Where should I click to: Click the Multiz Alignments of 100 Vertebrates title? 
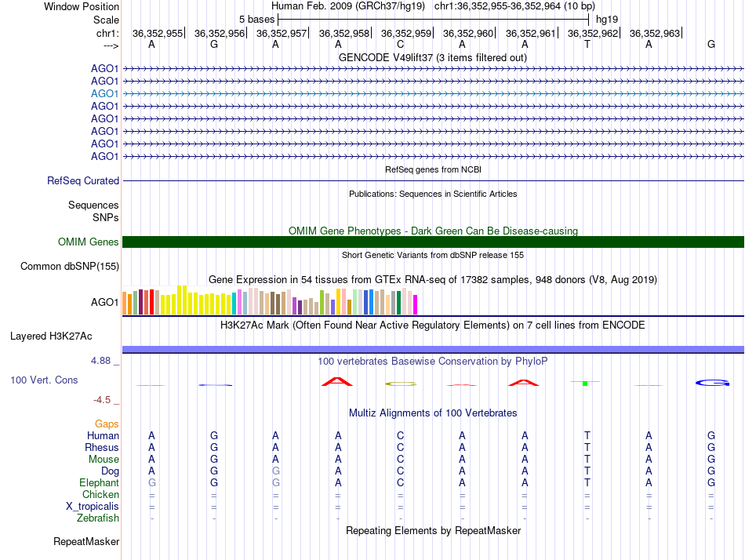click(433, 413)
